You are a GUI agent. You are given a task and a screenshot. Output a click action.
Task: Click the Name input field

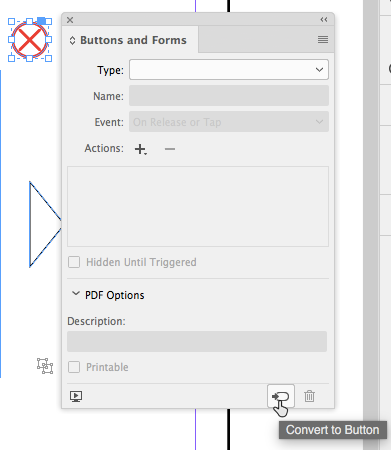click(229, 96)
